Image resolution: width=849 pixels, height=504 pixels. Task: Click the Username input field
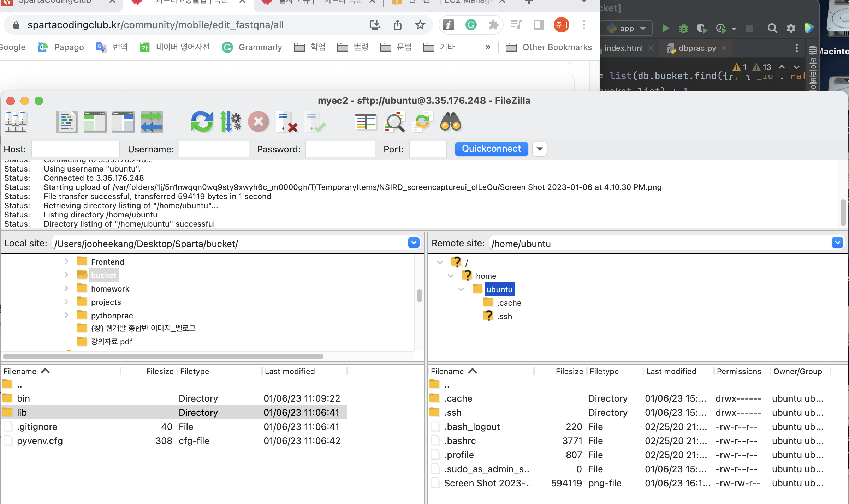pyautogui.click(x=214, y=149)
